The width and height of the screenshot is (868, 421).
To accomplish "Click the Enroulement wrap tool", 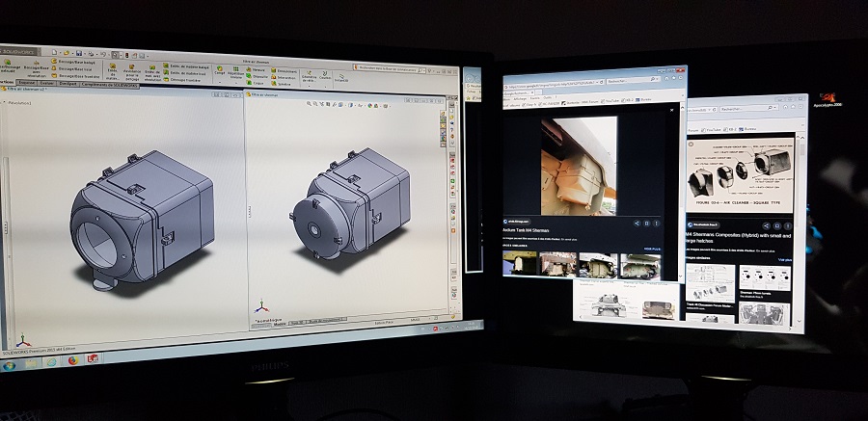I will coord(285,71).
